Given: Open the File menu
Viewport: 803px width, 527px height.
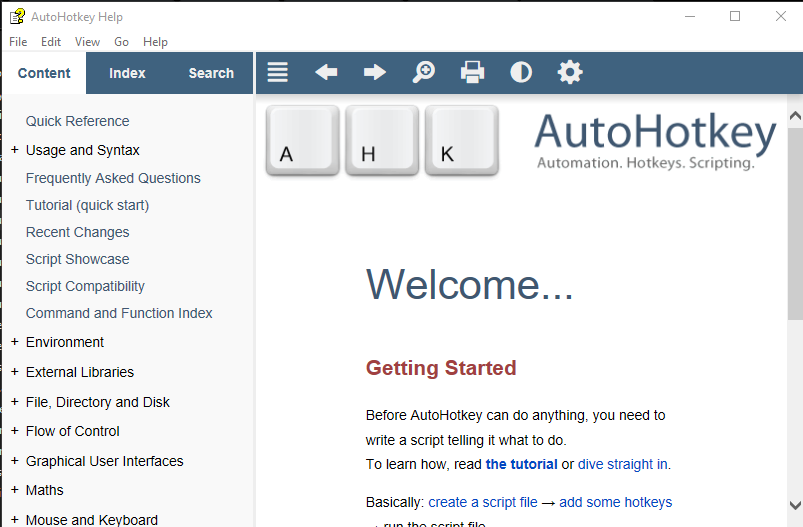Looking at the screenshot, I should pos(18,42).
